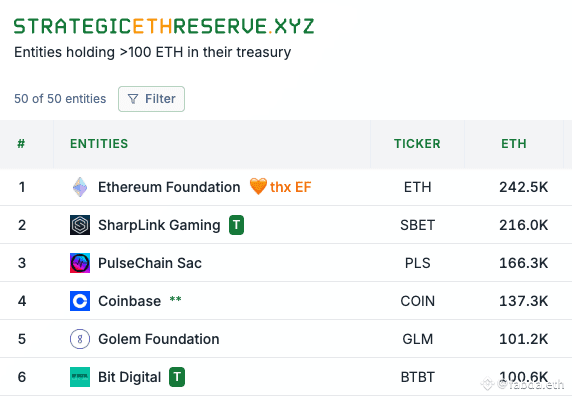The height and width of the screenshot is (400, 572).
Task: Sort by the ETH column header
Action: pos(514,144)
